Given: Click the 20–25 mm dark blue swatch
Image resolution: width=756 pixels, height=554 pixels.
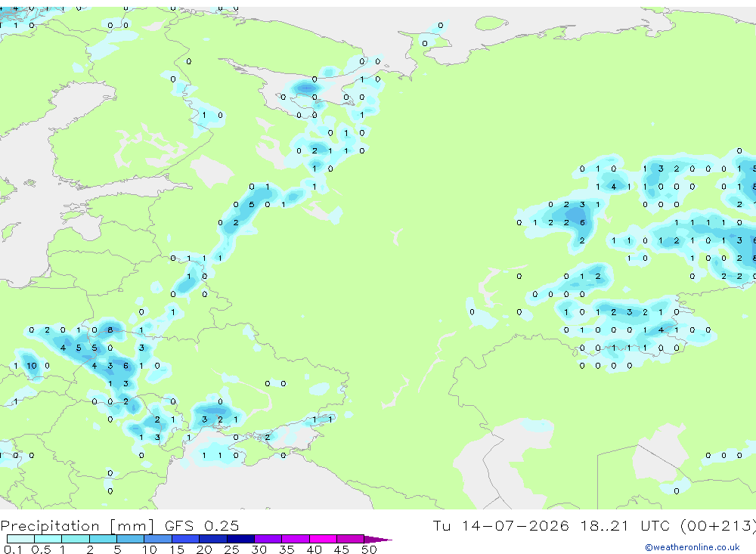Looking at the screenshot, I should 213,539.
